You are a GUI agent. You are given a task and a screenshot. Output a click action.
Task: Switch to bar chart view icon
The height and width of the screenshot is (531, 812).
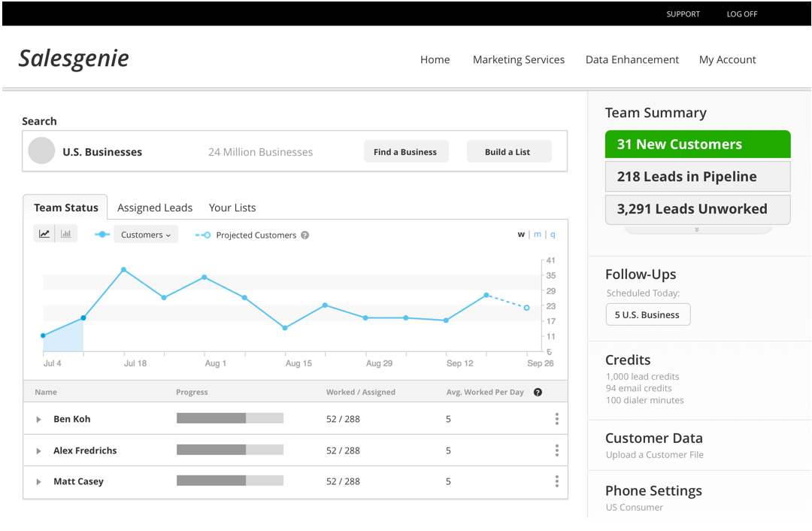click(65, 234)
